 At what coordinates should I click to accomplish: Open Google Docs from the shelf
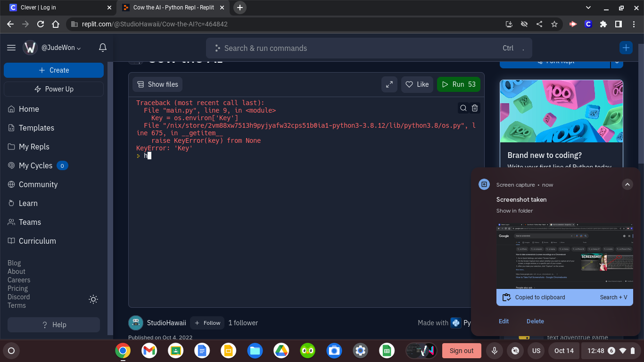tap(202, 351)
